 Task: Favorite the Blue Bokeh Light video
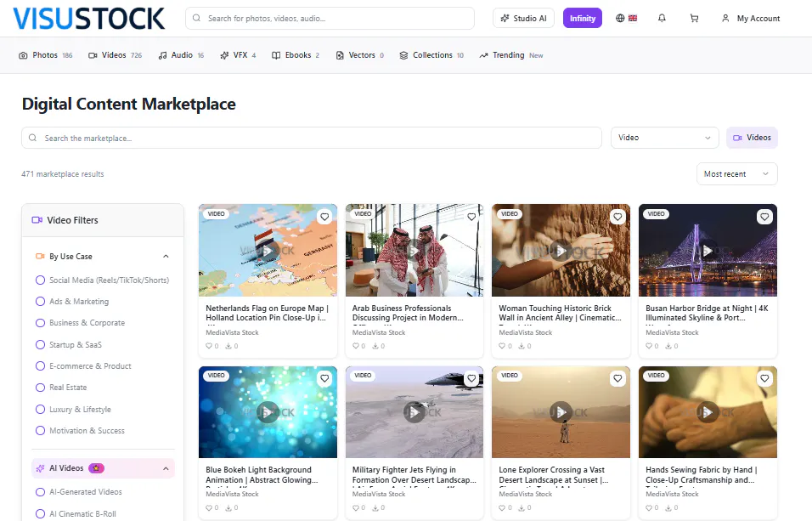coord(324,378)
